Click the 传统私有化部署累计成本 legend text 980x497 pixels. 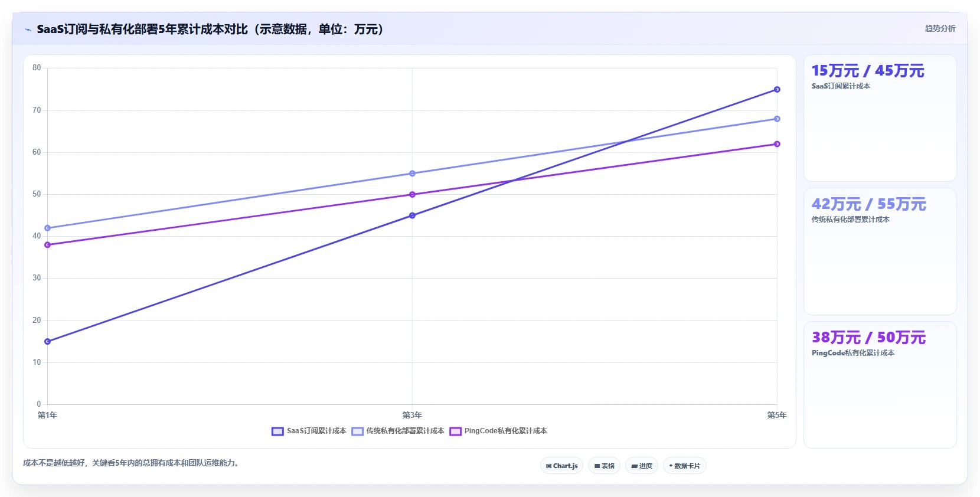pos(405,431)
